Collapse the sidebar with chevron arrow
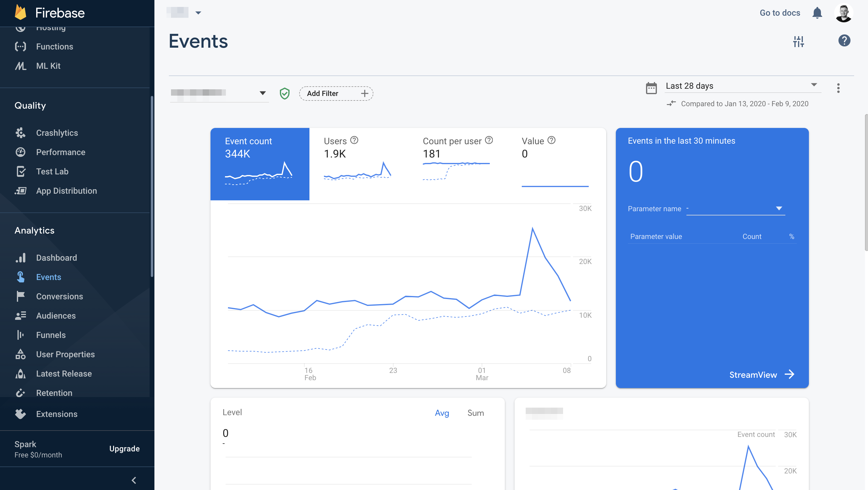Viewport: 868px width, 490px height. 134,480
